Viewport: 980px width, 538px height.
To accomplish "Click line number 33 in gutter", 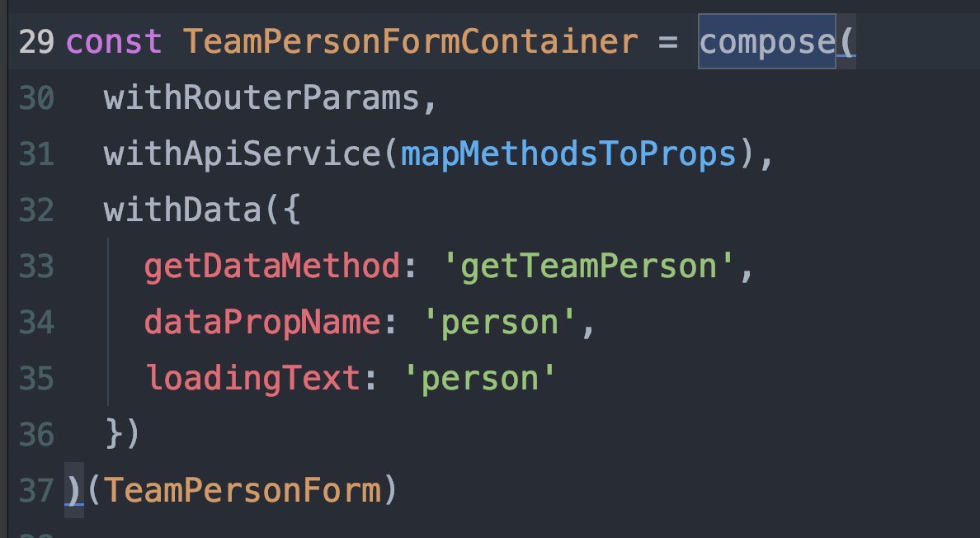I will (36, 267).
